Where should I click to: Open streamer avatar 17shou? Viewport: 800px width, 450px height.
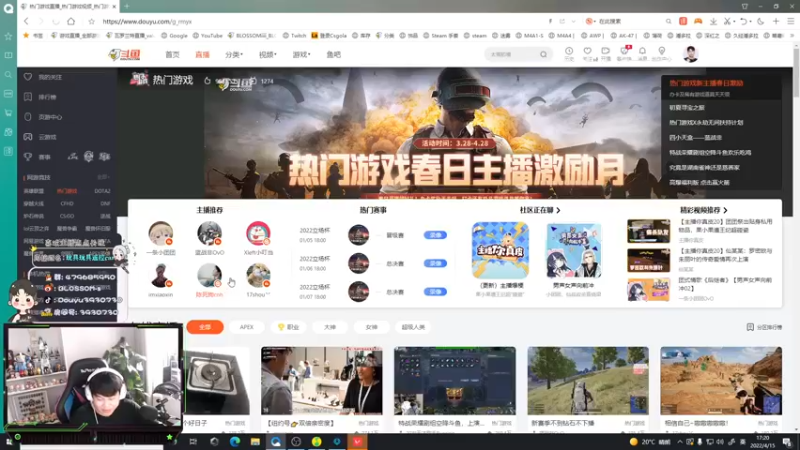point(258,276)
